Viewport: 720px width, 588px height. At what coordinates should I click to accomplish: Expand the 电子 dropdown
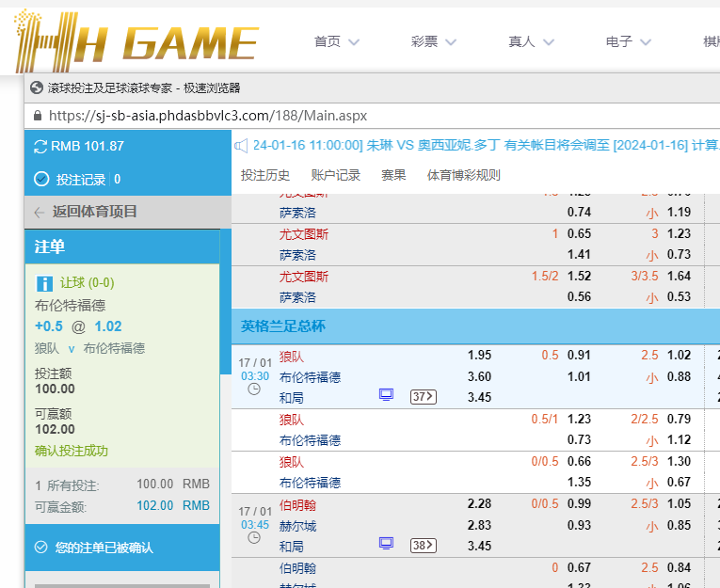[646, 42]
